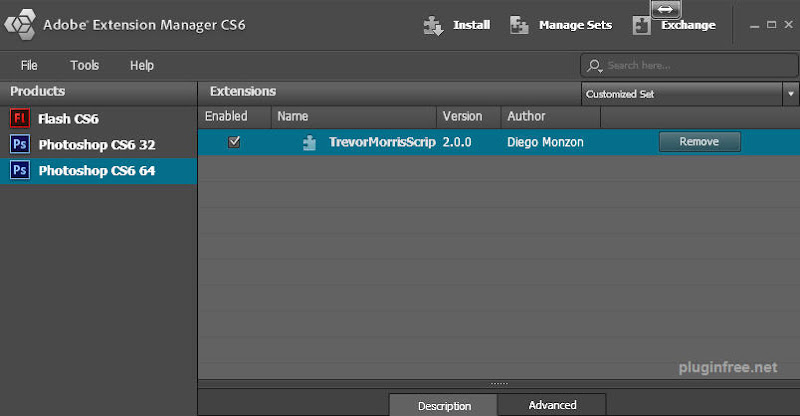
Task: Click the version value 2.0.0
Action: [x=457, y=142]
